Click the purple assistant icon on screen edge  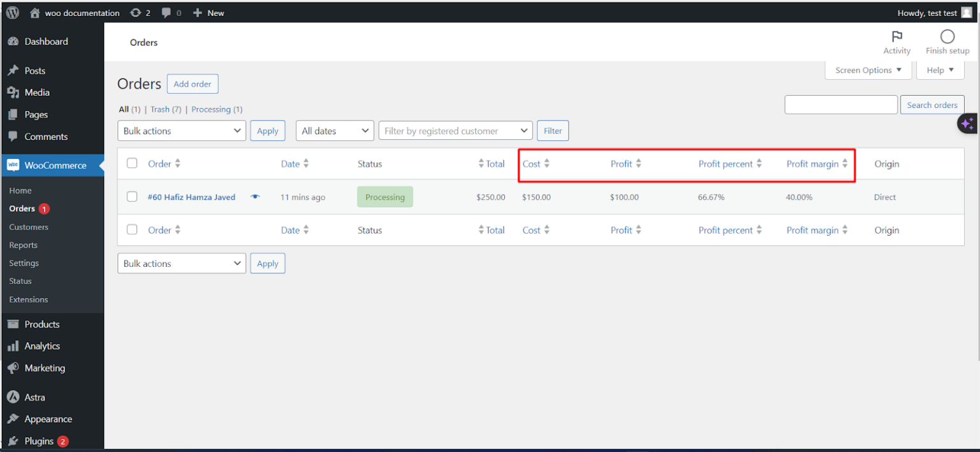[968, 123]
